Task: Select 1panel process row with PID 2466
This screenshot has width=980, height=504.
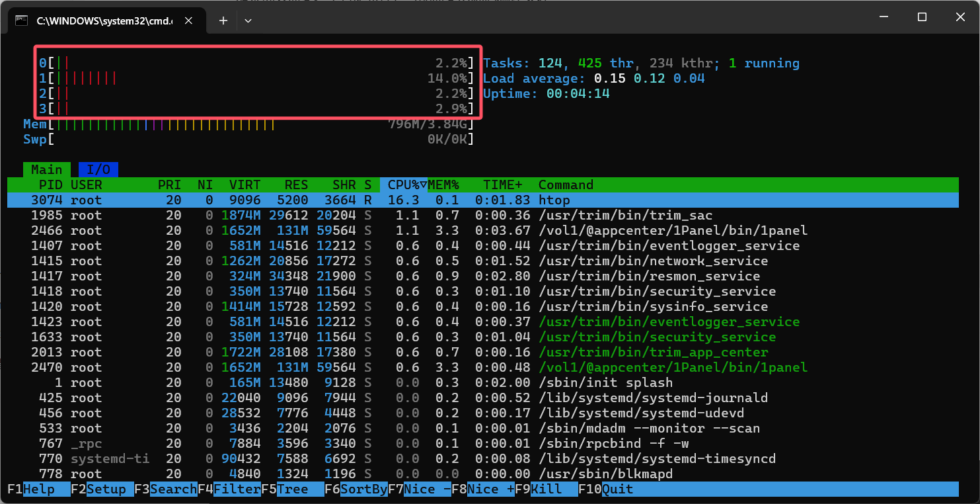Action: (483, 230)
